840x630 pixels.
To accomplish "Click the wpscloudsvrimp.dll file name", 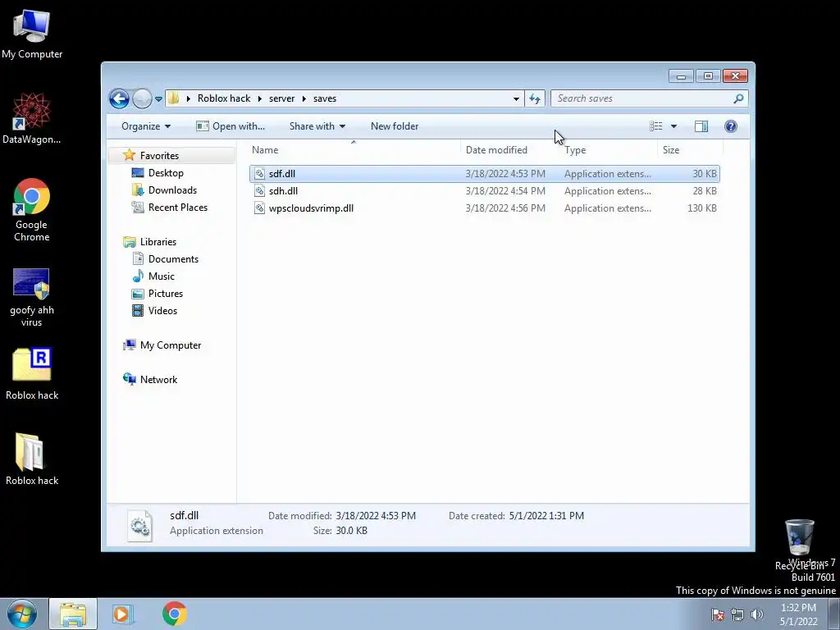I will pos(311,208).
